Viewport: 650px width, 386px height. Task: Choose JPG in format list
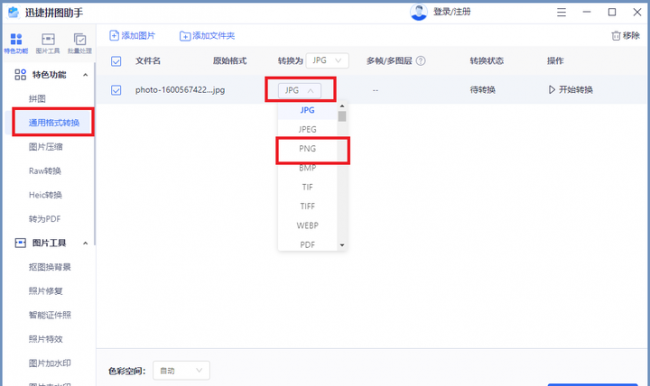point(307,110)
